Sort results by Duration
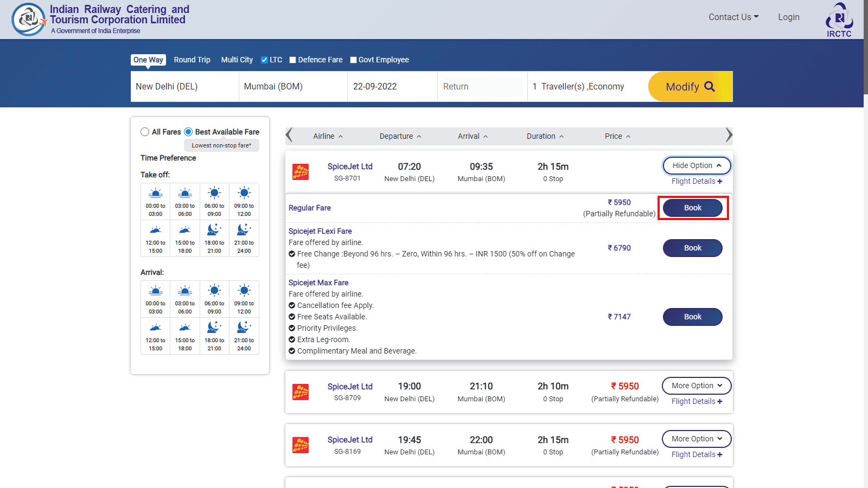The height and width of the screenshot is (488, 868). point(545,136)
